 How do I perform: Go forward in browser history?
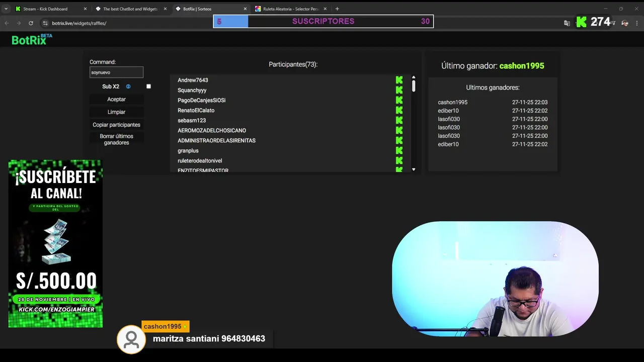(x=19, y=23)
